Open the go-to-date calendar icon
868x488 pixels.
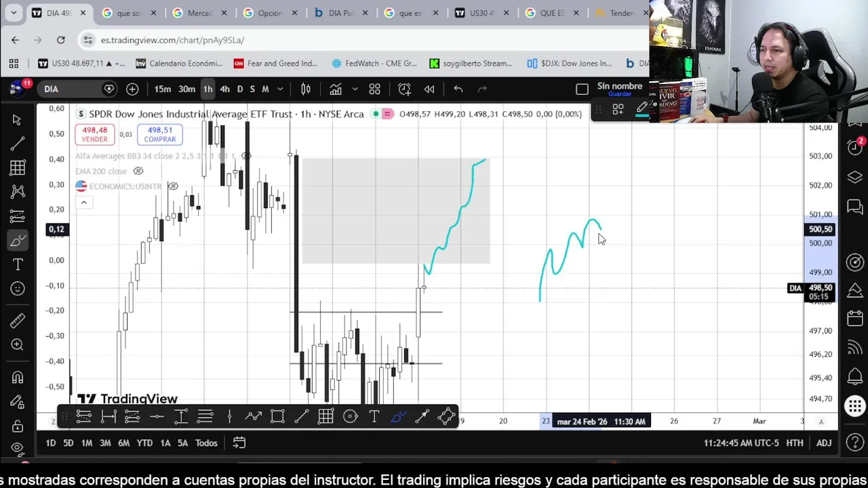pyautogui.click(x=239, y=443)
